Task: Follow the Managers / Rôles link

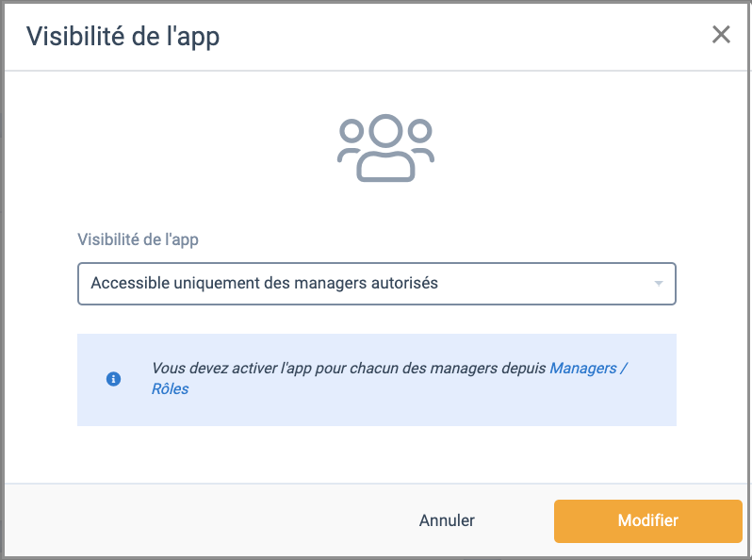Action: point(389,378)
